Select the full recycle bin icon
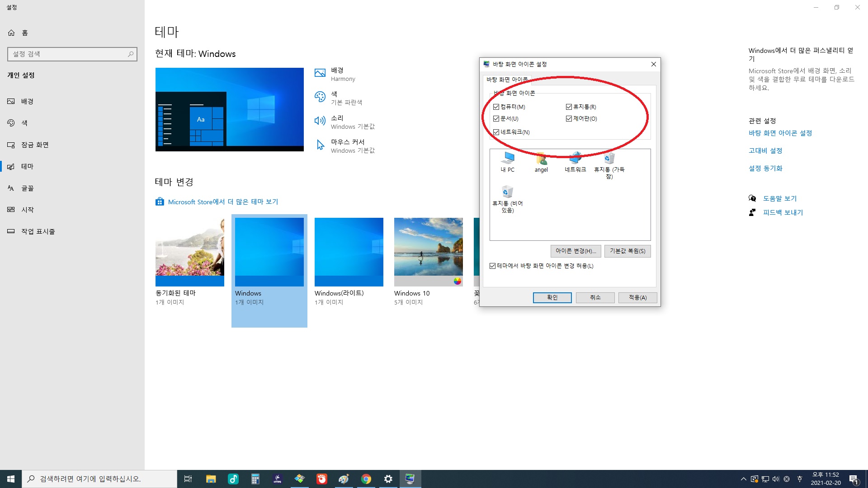Screen dimensions: 868x488 (x=609, y=159)
